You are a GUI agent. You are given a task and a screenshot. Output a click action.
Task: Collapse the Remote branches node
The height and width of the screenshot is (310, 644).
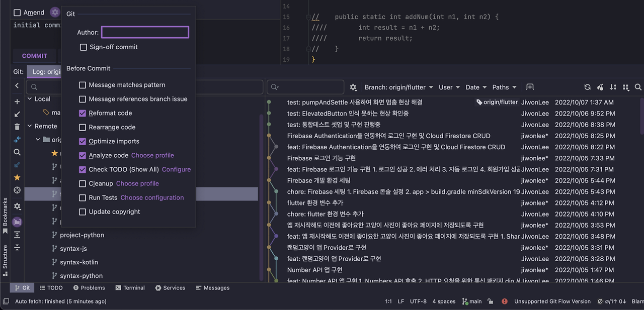pyautogui.click(x=29, y=126)
